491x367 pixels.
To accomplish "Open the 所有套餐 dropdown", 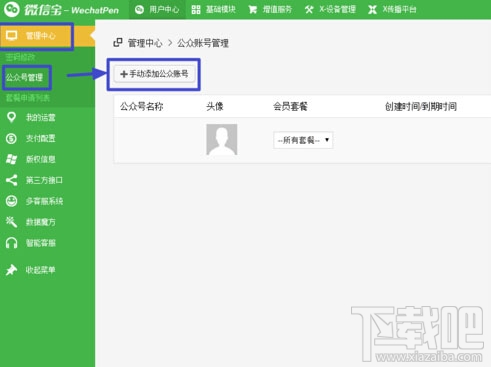I will point(303,140).
